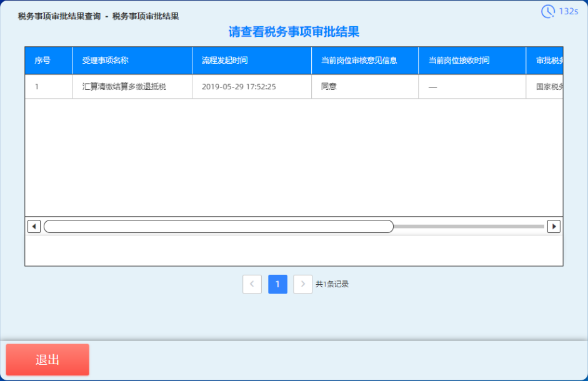Select the 汇算清缴结算多缴退抵税 record row
Screen dimensions: 588x381
tap(125, 87)
